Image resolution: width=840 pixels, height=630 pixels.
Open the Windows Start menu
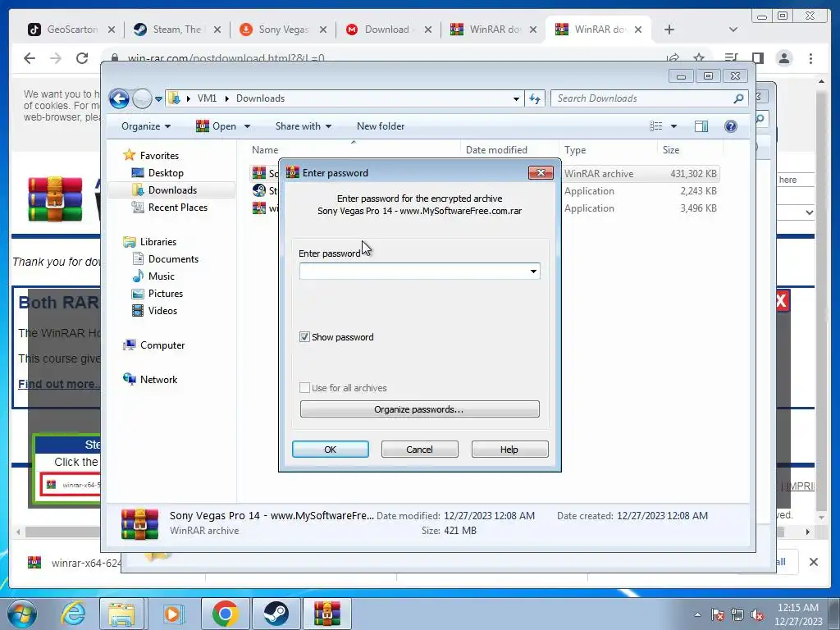[x=21, y=614]
